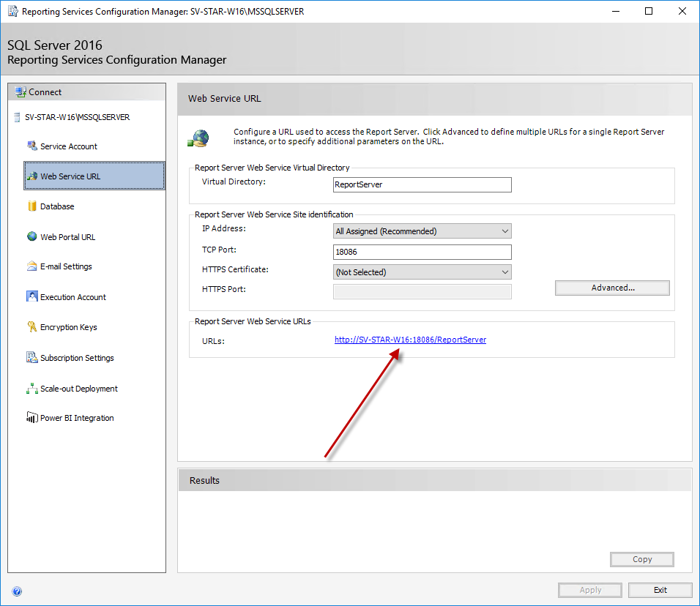Click the 'Report Server Web Service URLs' group title
The image size is (700, 606).
[x=253, y=321]
